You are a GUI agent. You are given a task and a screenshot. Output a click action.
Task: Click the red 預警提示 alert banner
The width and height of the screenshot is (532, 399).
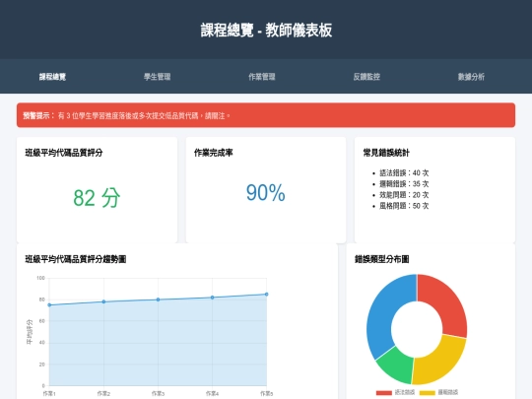click(266, 115)
